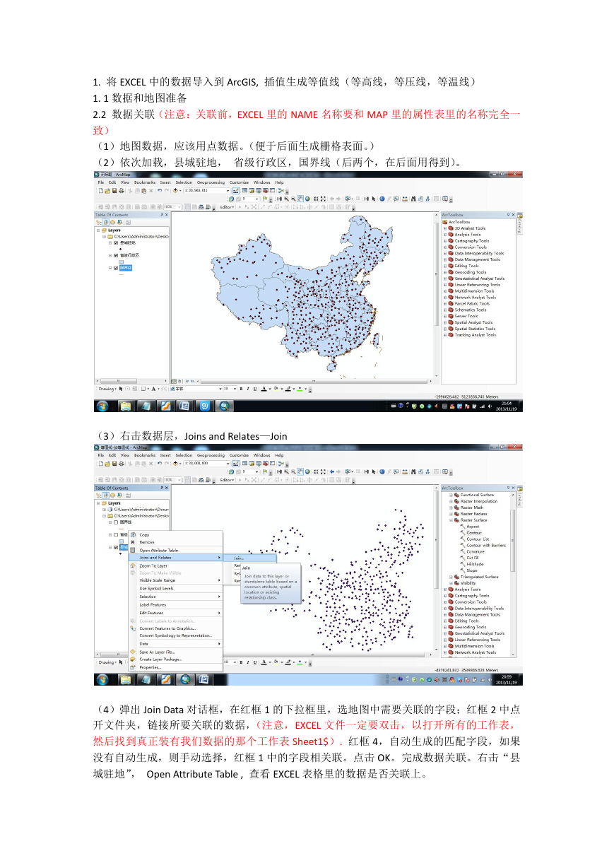Click Windows Explorer taskbar icon under untitled ArcMap window

126,406
